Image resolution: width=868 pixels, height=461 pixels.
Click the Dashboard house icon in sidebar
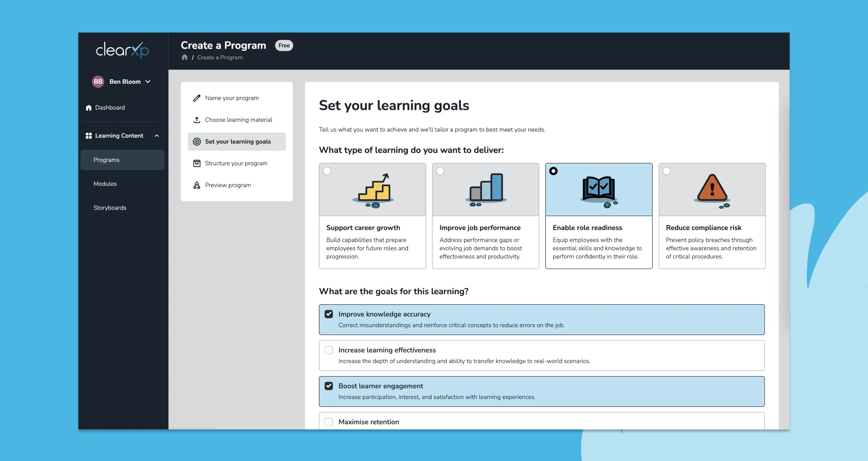click(x=89, y=108)
